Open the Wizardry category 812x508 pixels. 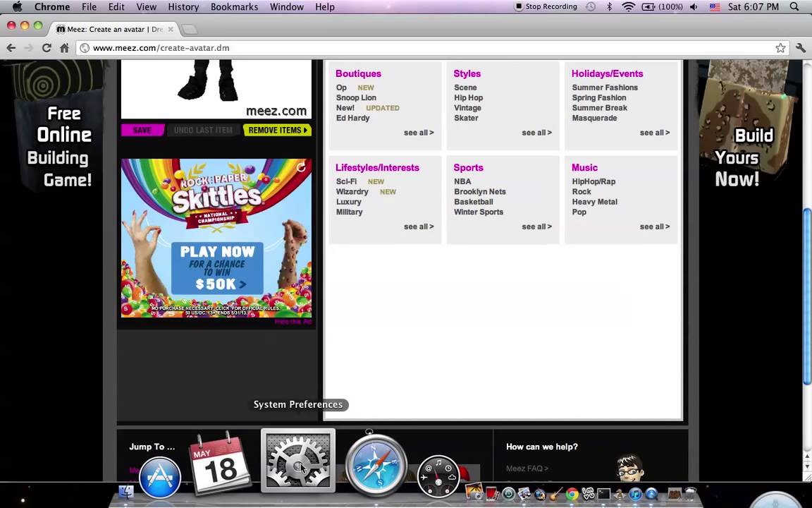click(352, 192)
